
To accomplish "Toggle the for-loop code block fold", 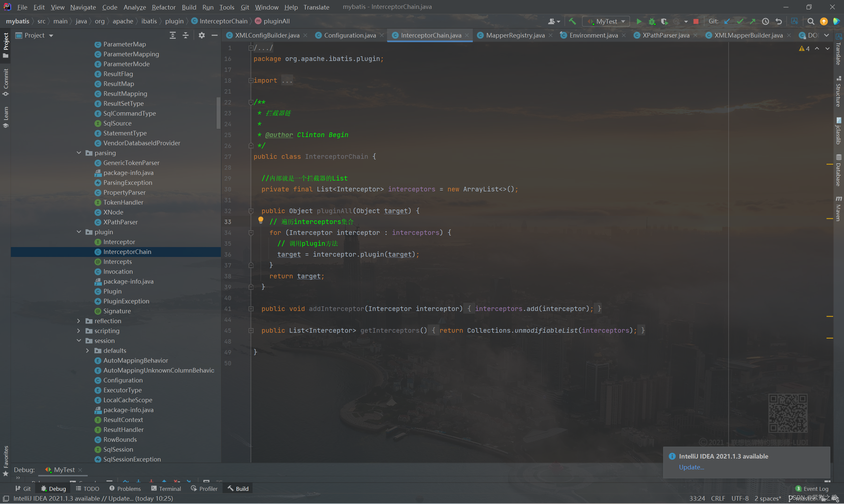I will [x=251, y=232].
